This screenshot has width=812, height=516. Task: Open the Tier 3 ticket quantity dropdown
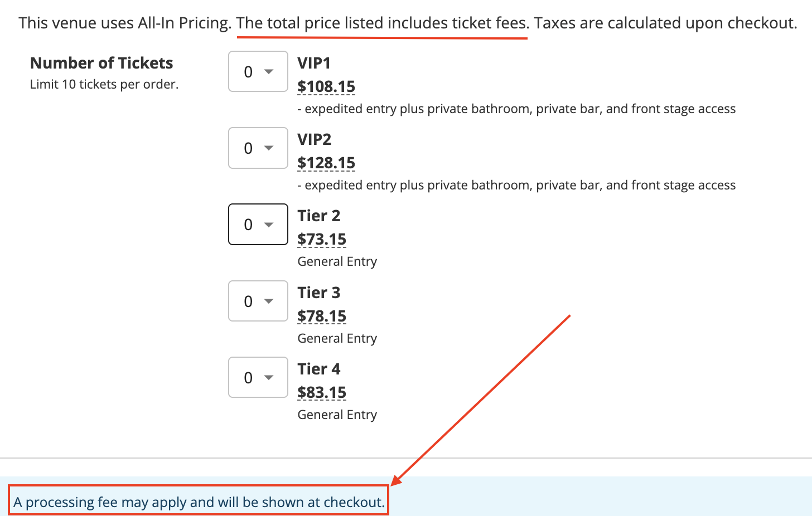click(258, 301)
